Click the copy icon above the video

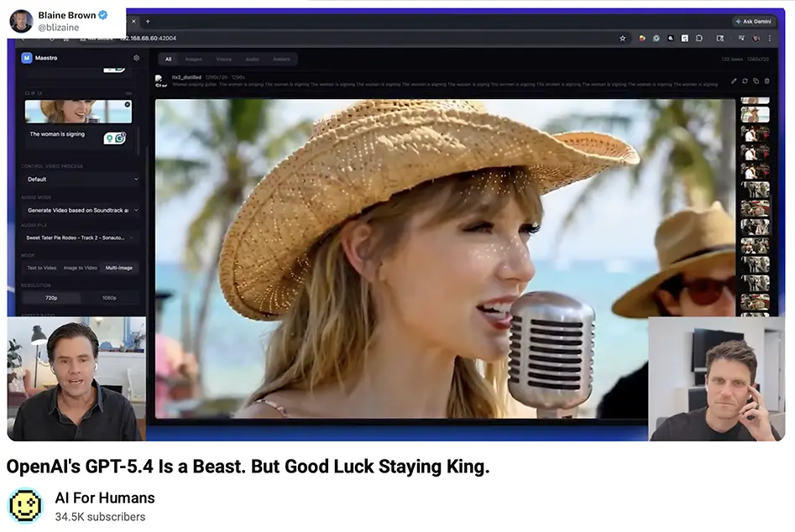click(755, 81)
